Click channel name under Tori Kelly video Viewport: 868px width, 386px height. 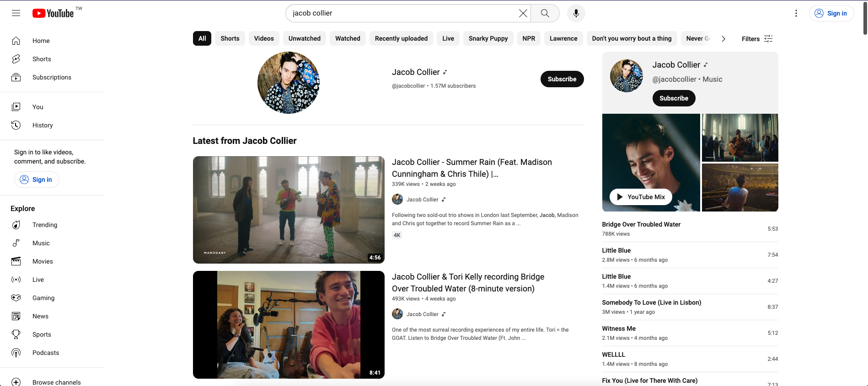click(x=422, y=314)
